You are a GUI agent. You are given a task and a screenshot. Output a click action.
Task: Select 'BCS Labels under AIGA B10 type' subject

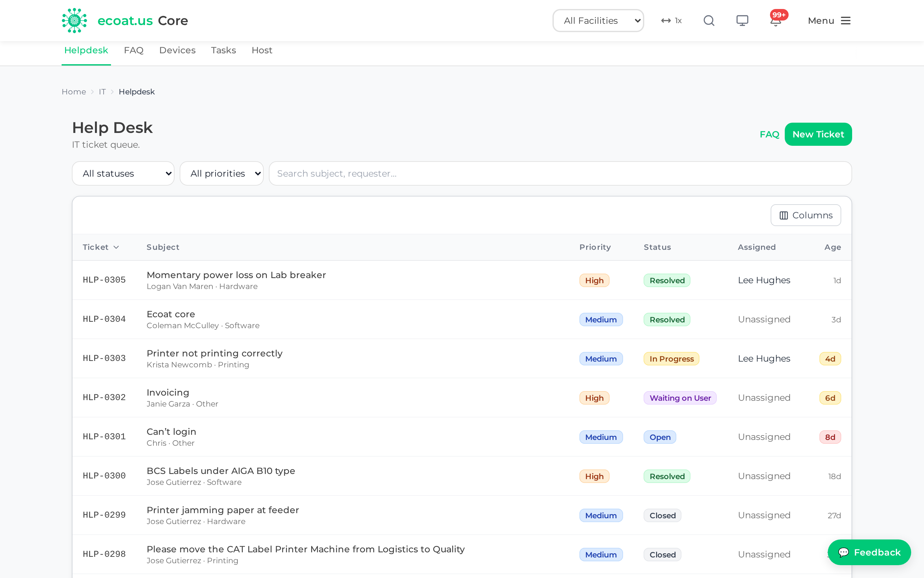[221, 471]
